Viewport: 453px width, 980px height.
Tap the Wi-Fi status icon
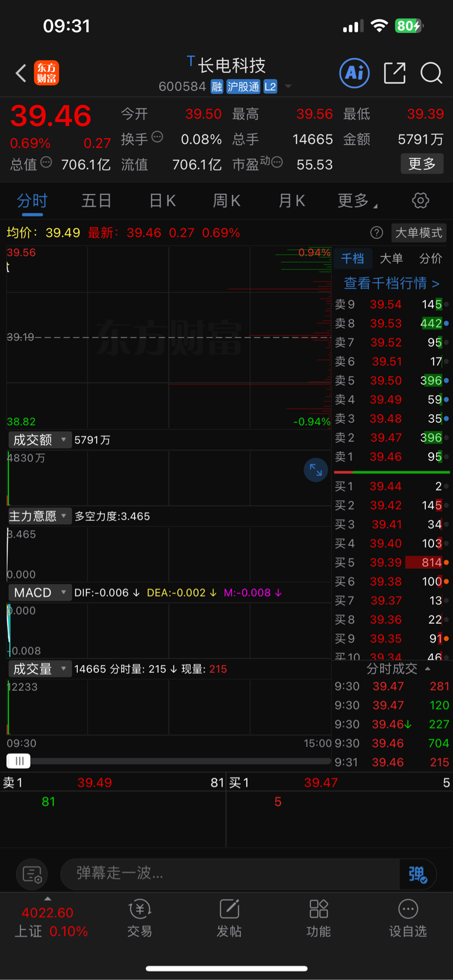point(379,26)
